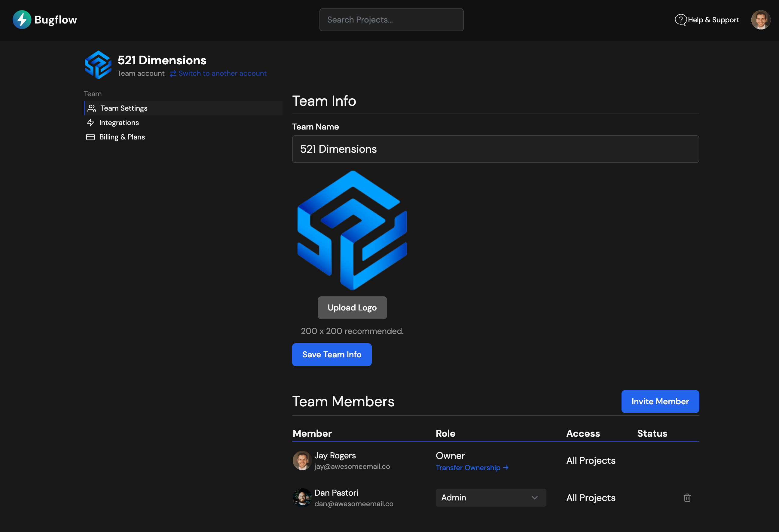Click the Transfer Ownership arrow icon
The width and height of the screenshot is (779, 532).
[506, 468]
